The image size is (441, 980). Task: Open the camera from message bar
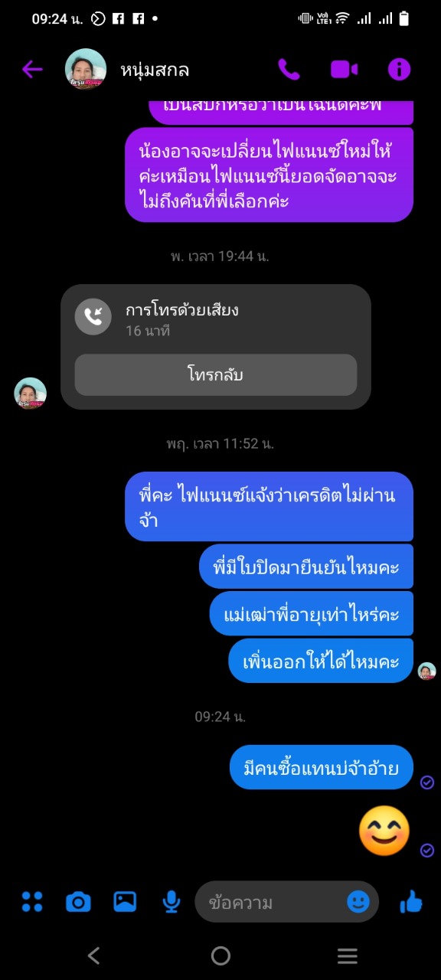click(78, 902)
